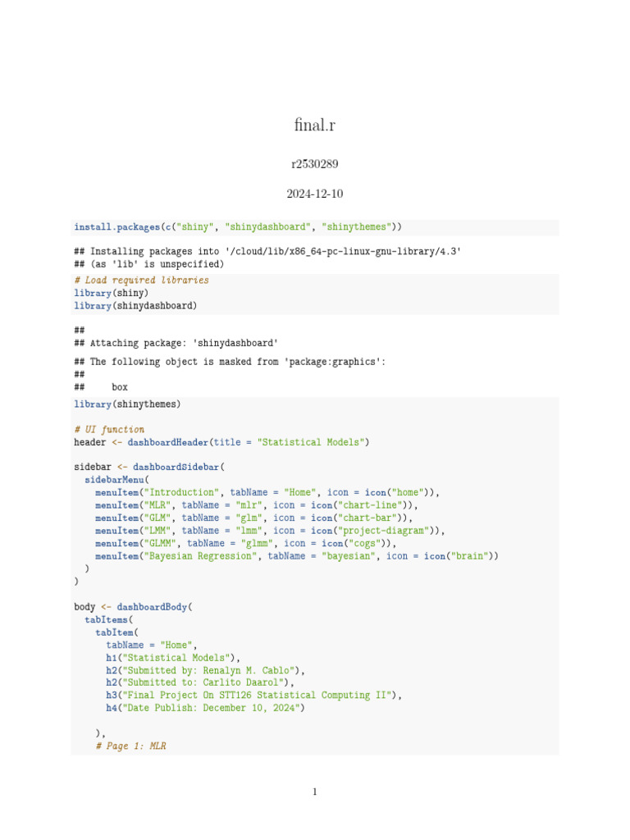This screenshot has width=630, height=840.
Task: Click the date 2024-12-10 under the author
Action: point(315,194)
